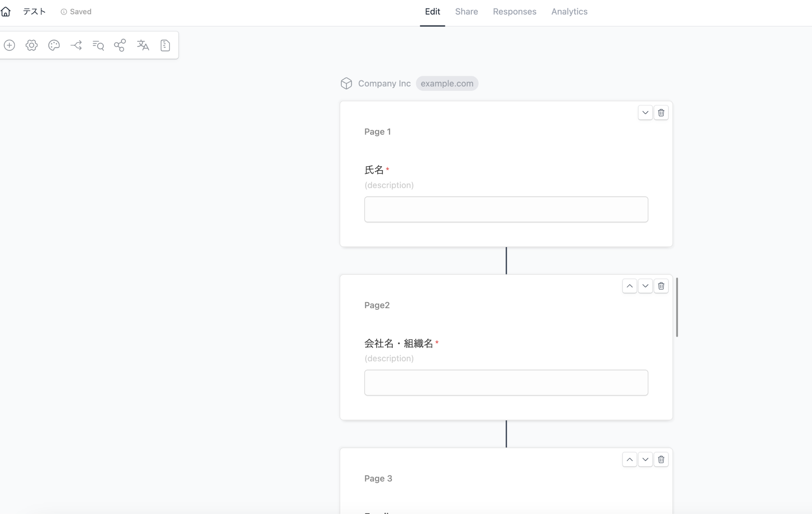Click the share nodes toolbar icon

(x=120, y=45)
